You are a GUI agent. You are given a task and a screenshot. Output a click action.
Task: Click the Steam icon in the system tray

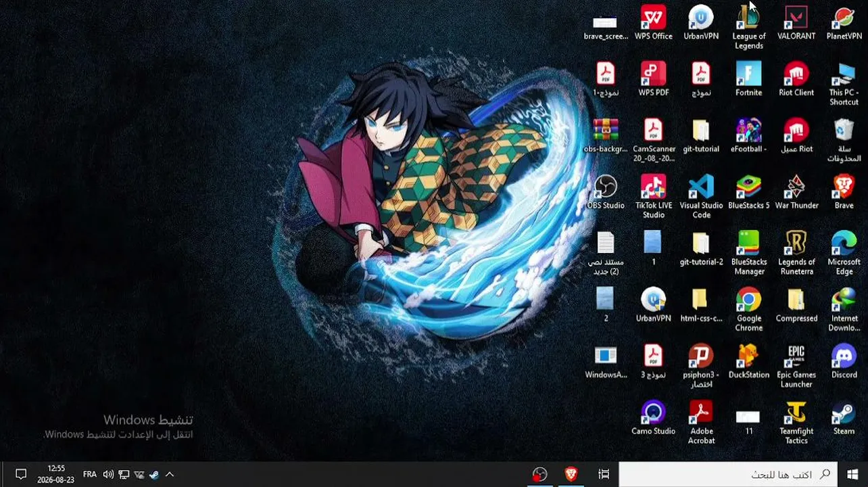click(154, 474)
